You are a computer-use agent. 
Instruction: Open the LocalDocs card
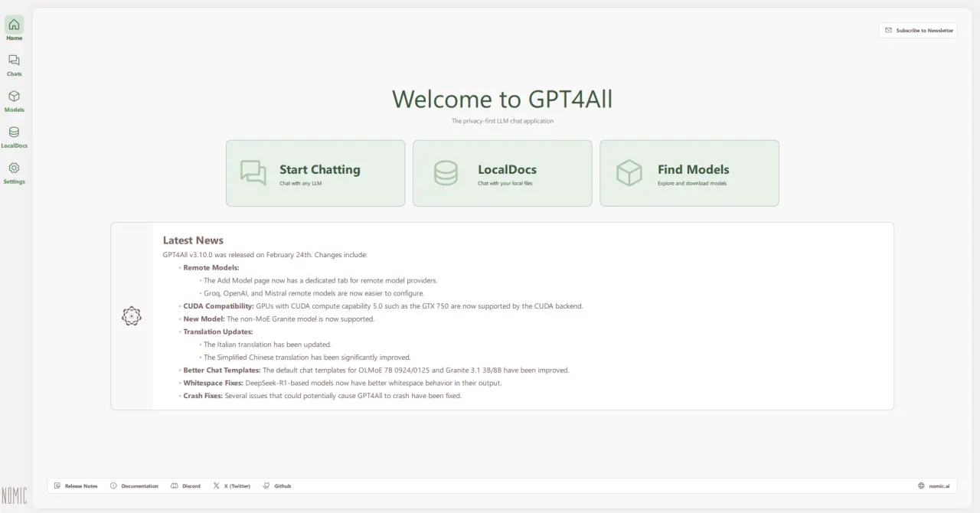click(502, 173)
